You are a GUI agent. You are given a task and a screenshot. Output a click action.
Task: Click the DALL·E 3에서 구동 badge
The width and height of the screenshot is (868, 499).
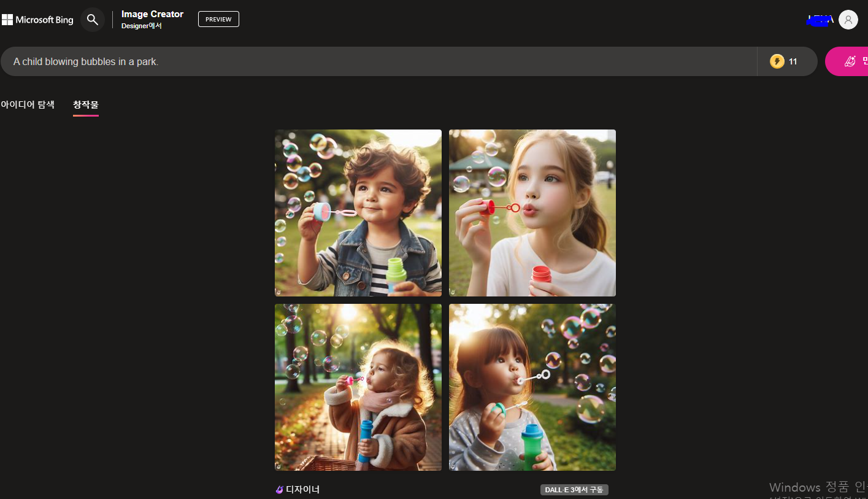(574, 490)
